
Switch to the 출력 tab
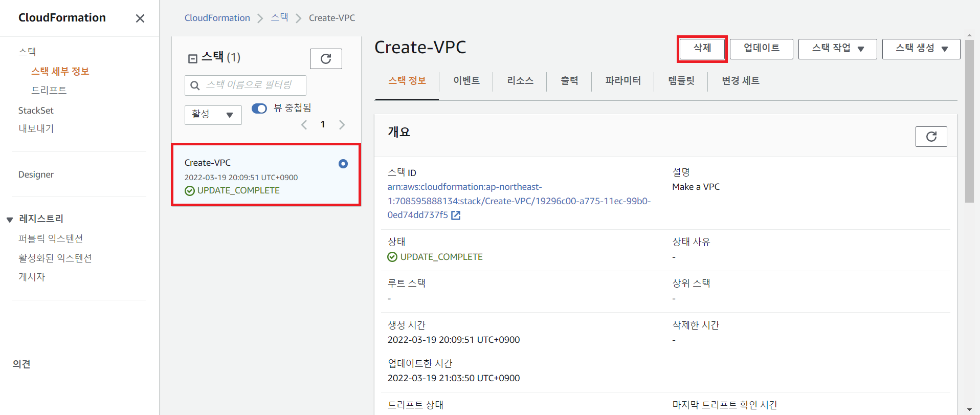click(x=569, y=81)
